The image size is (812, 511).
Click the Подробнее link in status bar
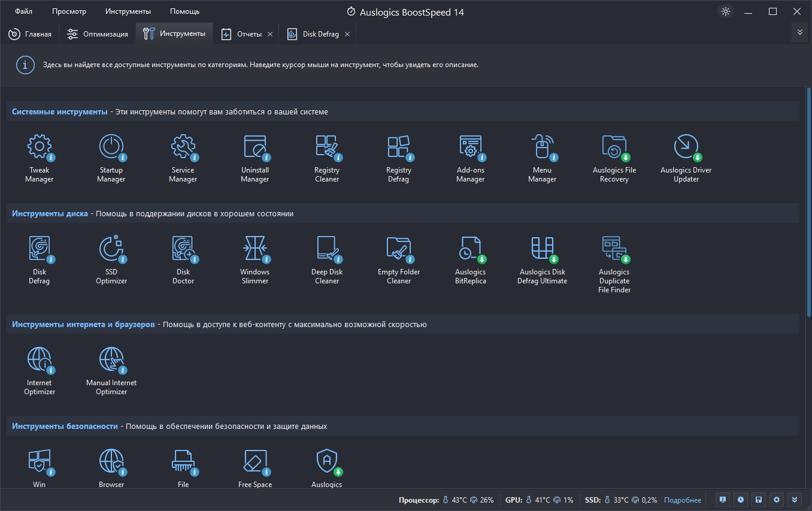682,500
